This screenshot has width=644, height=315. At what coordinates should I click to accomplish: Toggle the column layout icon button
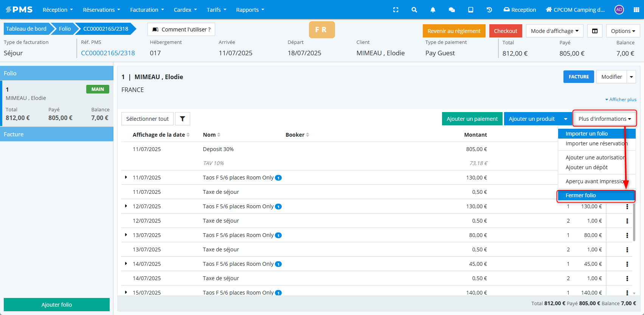pos(594,31)
